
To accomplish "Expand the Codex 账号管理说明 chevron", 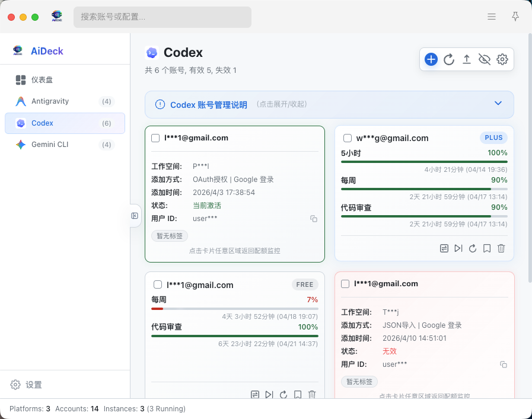I will tap(498, 104).
